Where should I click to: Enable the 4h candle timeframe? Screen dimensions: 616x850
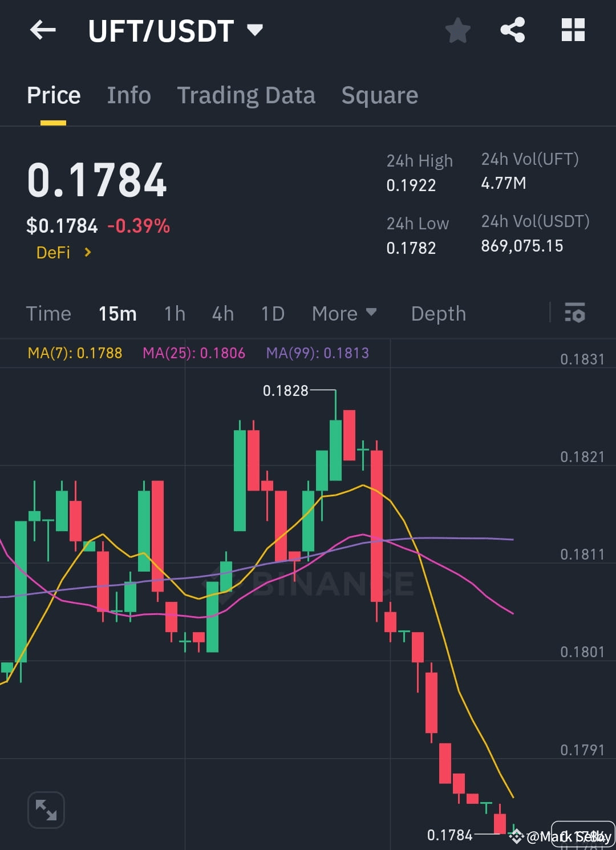(222, 313)
